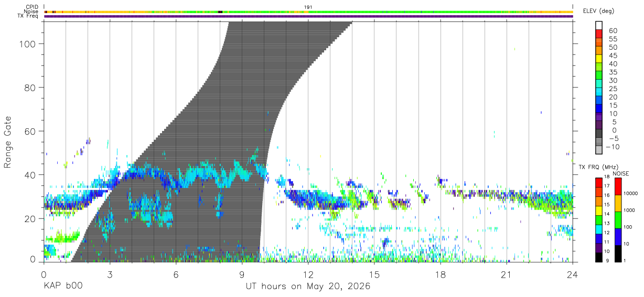
Task: Click the 21 tick on UT hours axis
Action: 506,274
